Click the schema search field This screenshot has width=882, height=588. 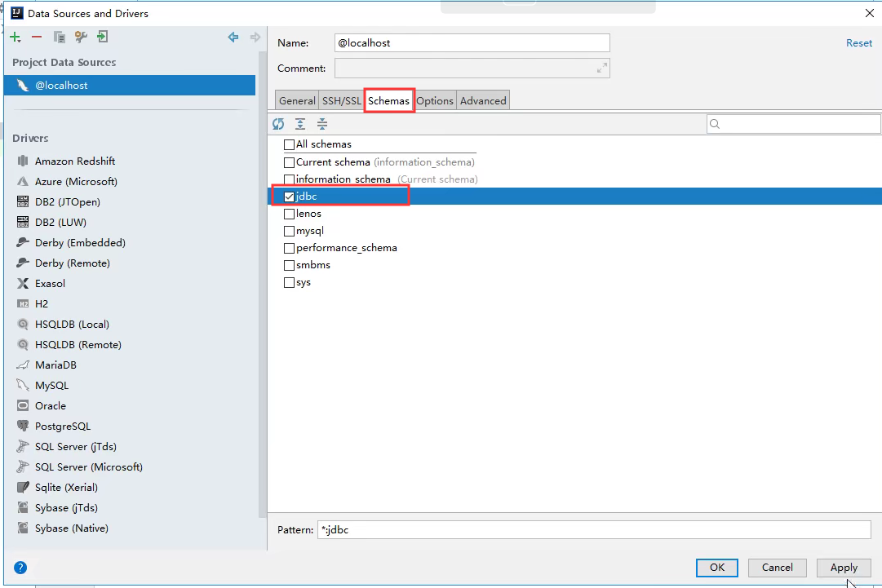[x=793, y=124]
